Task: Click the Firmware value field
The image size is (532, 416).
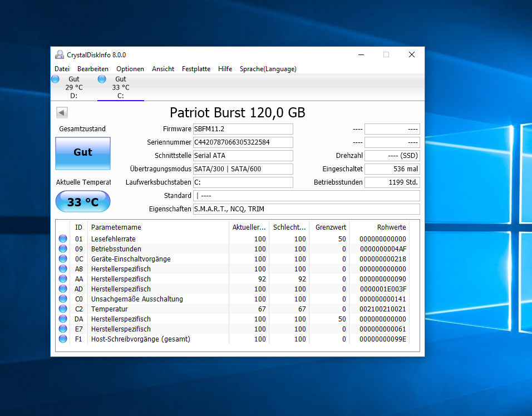Action: (243, 129)
